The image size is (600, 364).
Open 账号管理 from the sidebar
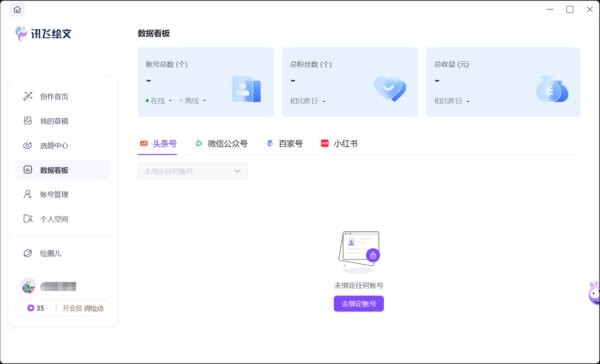point(63,194)
